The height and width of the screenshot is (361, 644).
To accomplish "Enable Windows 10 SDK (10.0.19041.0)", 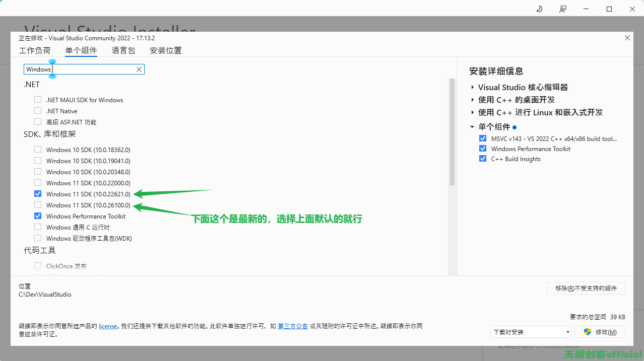I will (38, 160).
